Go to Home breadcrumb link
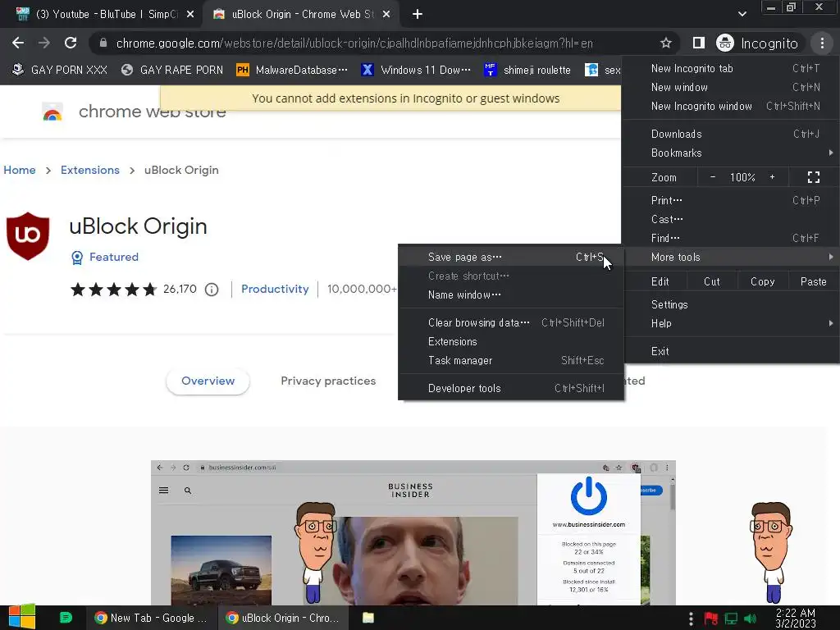 coord(20,170)
